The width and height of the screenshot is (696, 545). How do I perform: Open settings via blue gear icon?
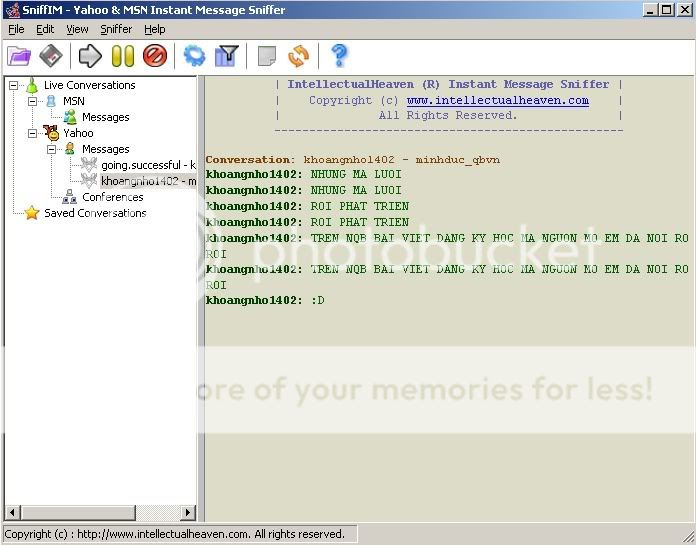(x=194, y=56)
